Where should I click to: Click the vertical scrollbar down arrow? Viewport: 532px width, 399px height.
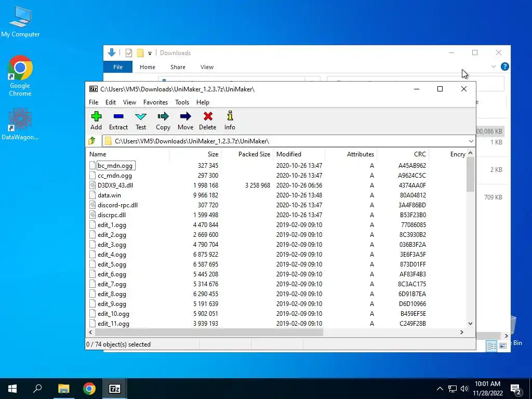[x=470, y=324]
